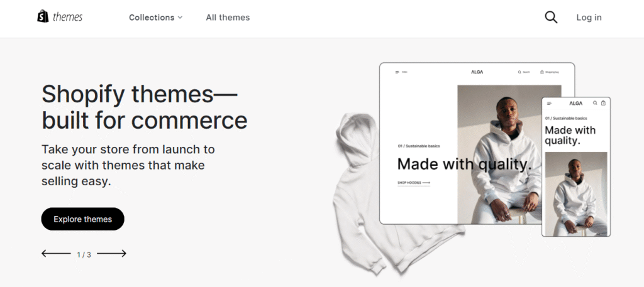Expand the Collections dropdown menu
The image size is (644, 287).
156,17
